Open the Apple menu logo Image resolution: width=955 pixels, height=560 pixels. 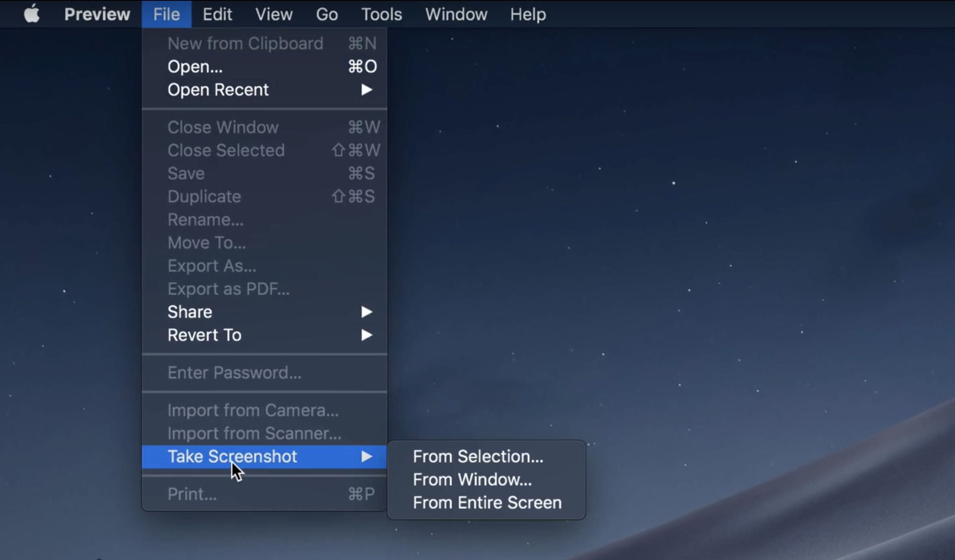[32, 14]
